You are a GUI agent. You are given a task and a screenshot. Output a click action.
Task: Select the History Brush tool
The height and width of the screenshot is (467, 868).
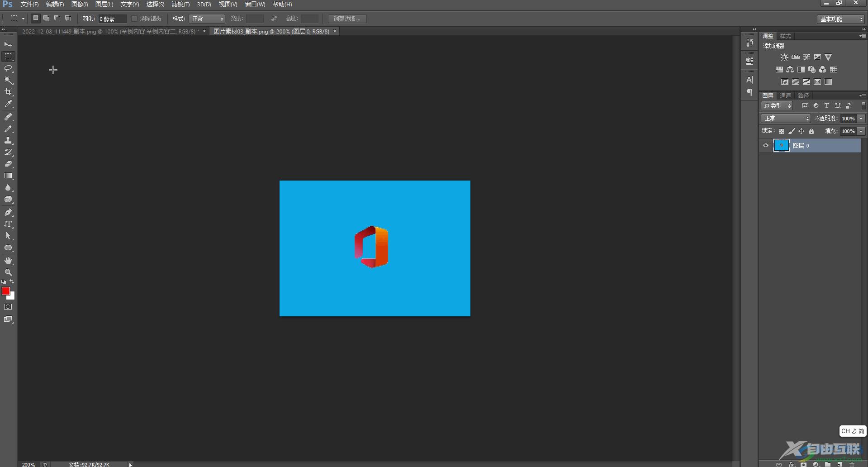pyautogui.click(x=8, y=152)
